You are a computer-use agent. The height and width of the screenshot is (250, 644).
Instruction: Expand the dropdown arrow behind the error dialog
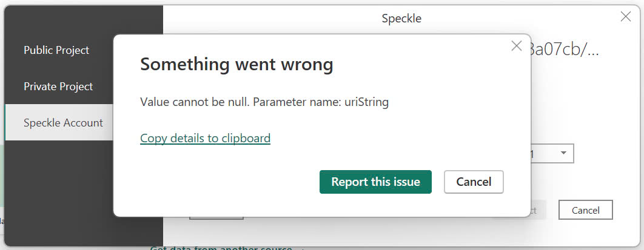click(563, 154)
